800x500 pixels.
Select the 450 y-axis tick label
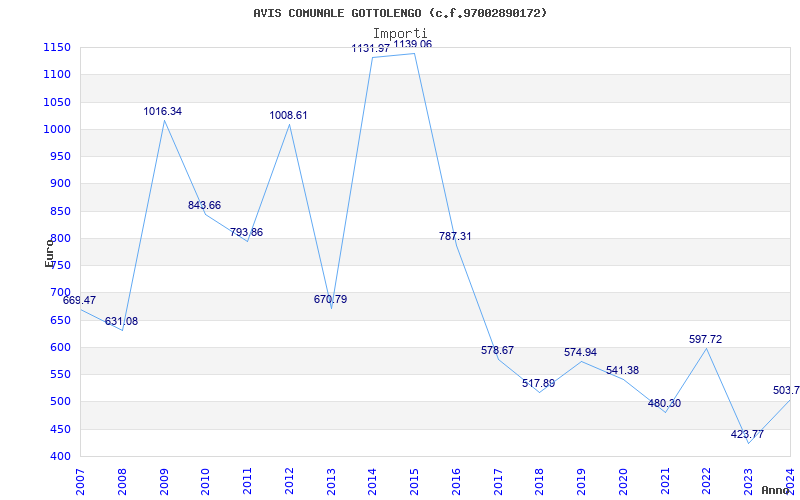coord(60,430)
